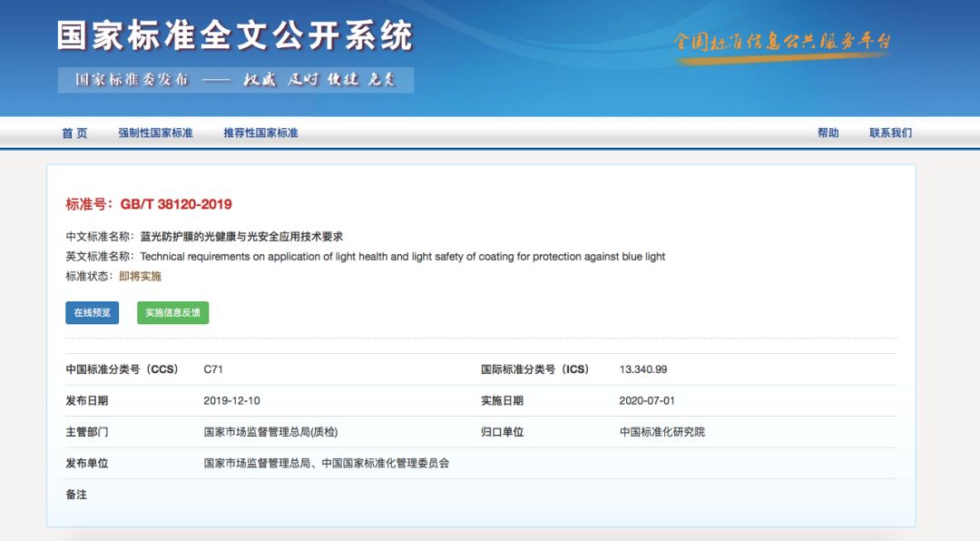980x541 pixels.
Task: Open the 首页 home menu item
Action: [x=74, y=133]
